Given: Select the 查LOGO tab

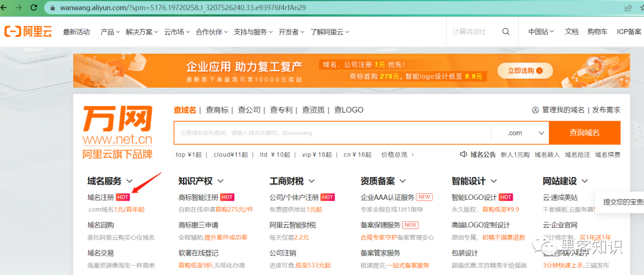Looking at the screenshot, I should (x=349, y=110).
